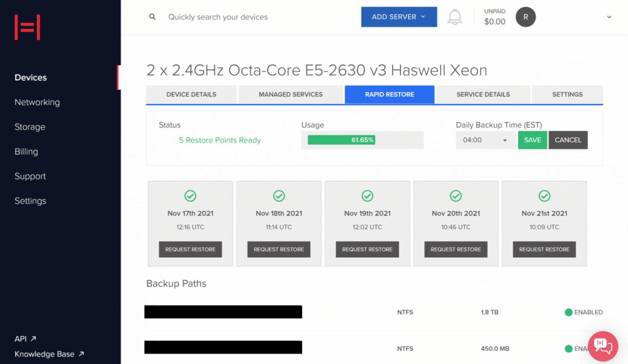Viewport: 628px width, 364px height.
Task: Open the notifications bell
Action: (454, 17)
